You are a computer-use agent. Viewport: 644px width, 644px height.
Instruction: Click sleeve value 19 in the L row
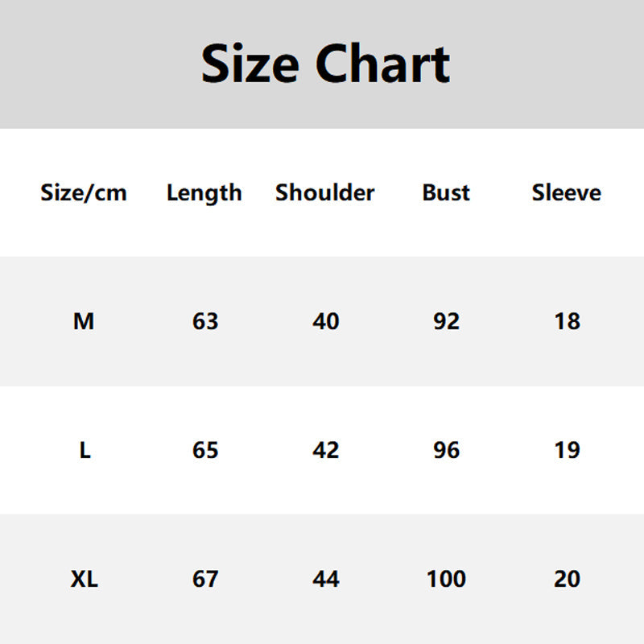pos(567,451)
